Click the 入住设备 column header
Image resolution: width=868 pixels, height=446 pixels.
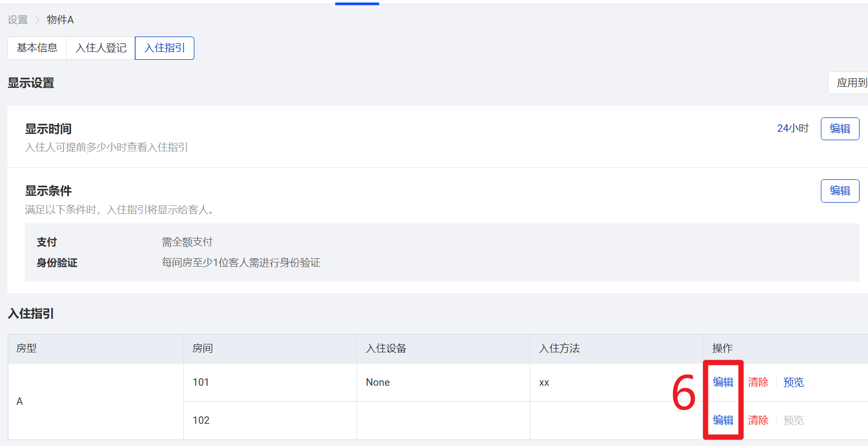point(386,349)
